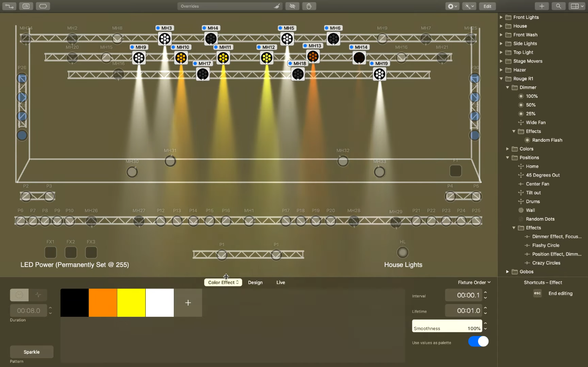
Task: Switch to the Live tab
Action: tap(281, 282)
